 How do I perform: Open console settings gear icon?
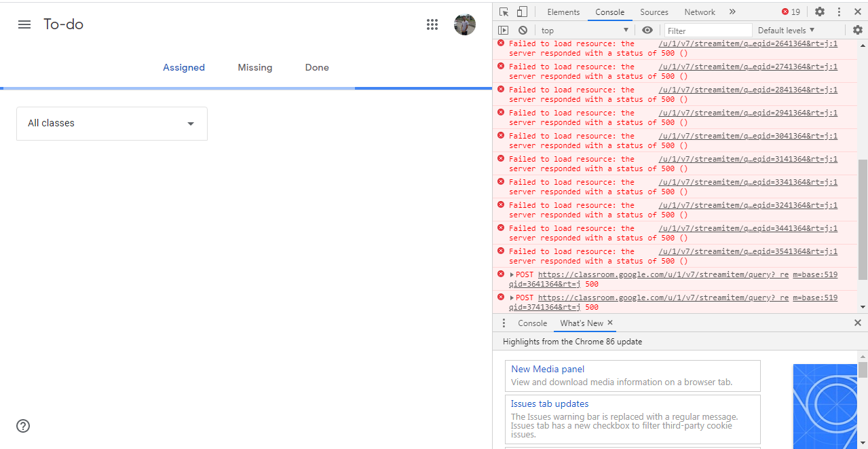pyautogui.click(x=858, y=30)
